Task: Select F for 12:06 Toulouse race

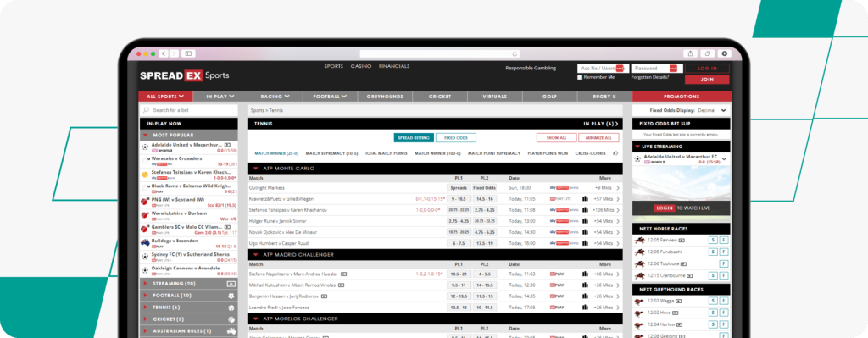Action: point(724,263)
